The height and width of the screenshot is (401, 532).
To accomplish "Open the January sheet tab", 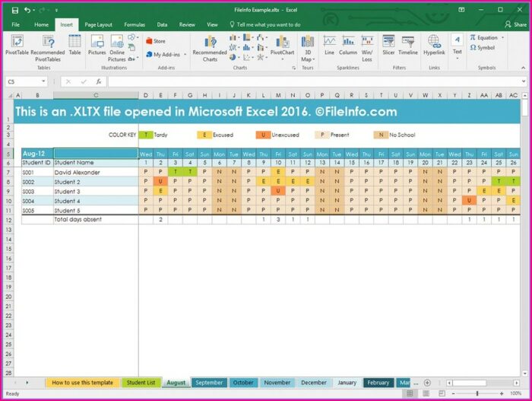I will [x=347, y=383].
